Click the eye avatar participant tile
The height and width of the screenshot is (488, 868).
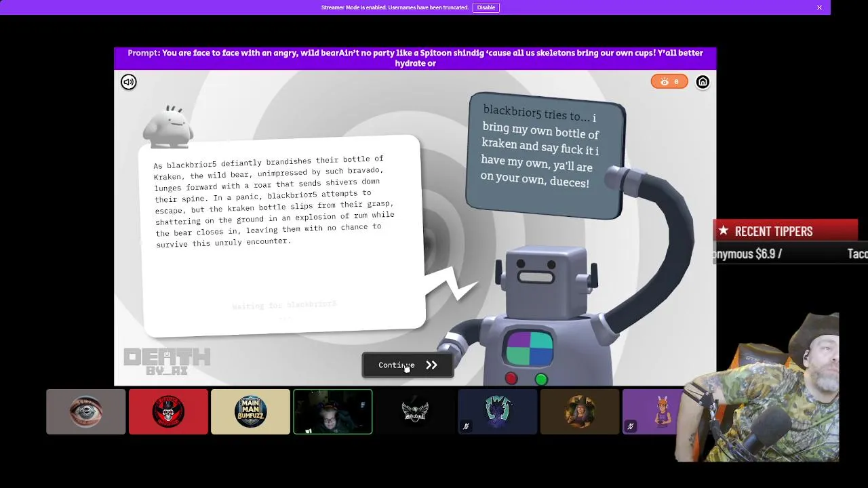(86, 411)
